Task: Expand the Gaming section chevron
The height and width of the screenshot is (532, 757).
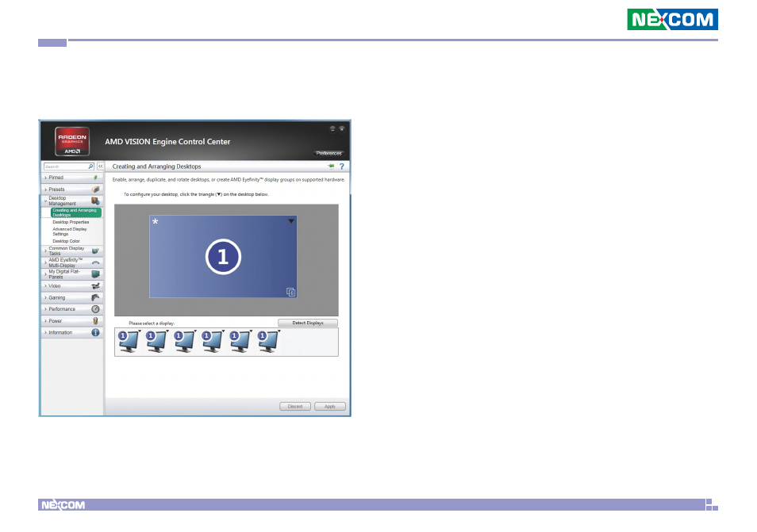Action: click(45, 297)
